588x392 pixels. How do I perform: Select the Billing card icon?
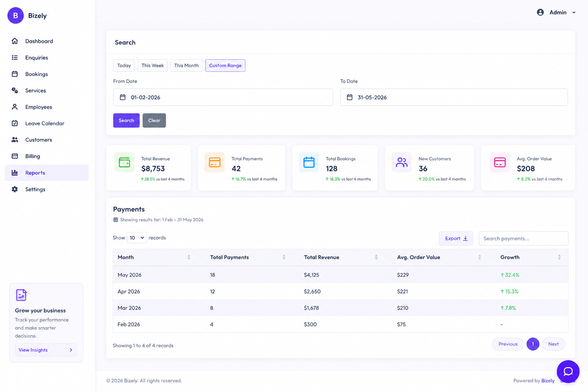point(15,156)
